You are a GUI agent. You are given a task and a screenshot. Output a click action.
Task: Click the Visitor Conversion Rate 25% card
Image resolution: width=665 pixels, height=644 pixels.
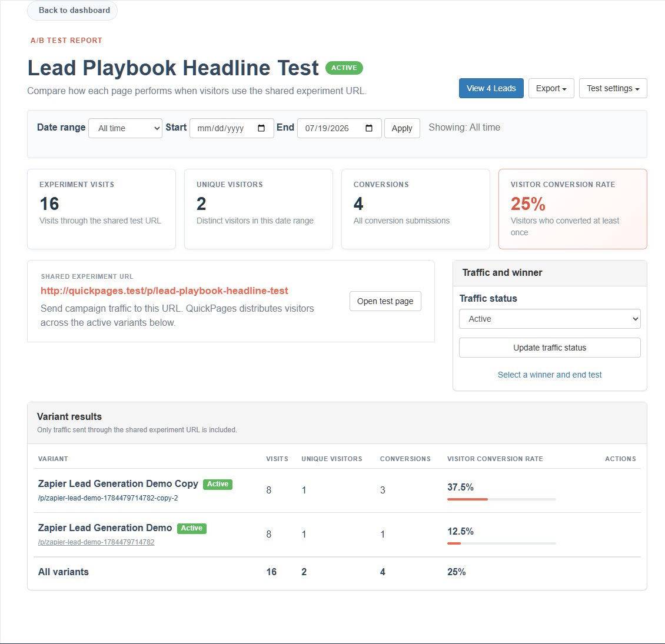tap(573, 209)
